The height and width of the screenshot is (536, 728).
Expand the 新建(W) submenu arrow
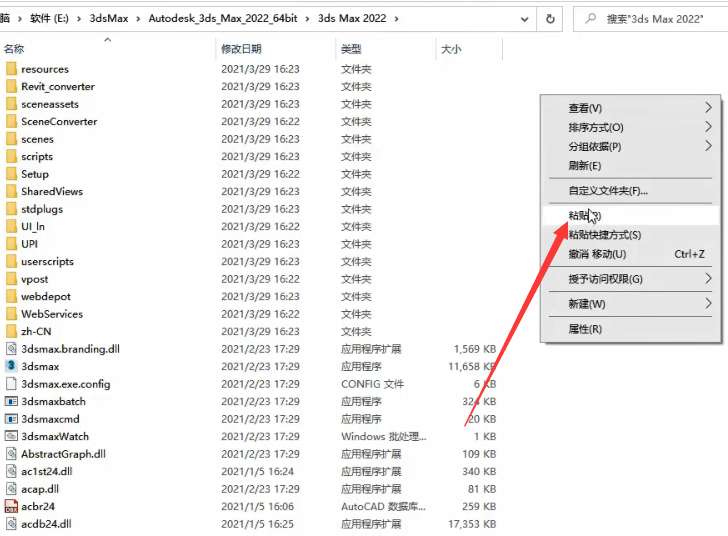click(x=708, y=304)
